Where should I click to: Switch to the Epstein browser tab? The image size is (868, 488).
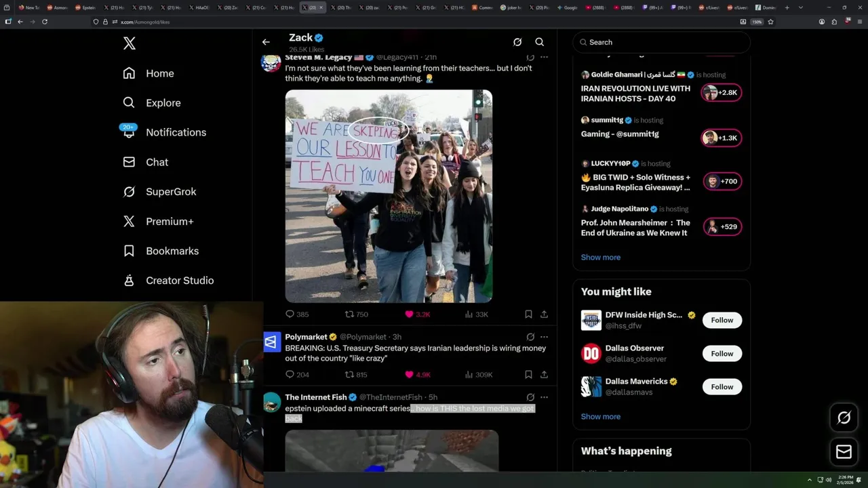click(86, 7)
